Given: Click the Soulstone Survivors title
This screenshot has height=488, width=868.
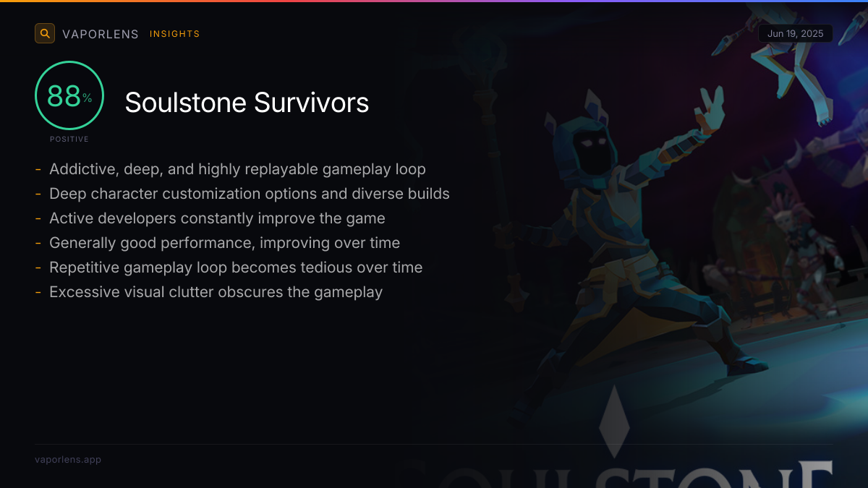Looking at the screenshot, I should [x=247, y=103].
